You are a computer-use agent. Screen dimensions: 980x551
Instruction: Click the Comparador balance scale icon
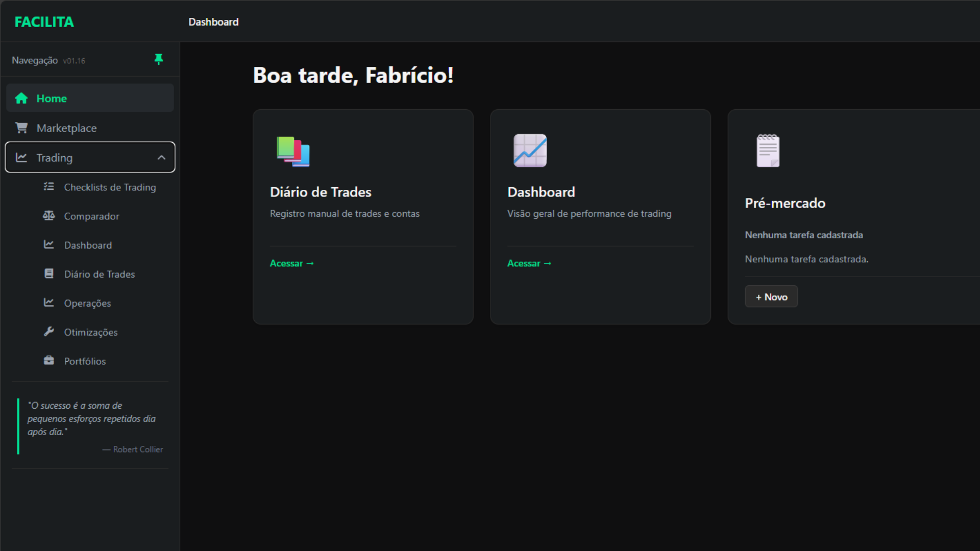(49, 216)
